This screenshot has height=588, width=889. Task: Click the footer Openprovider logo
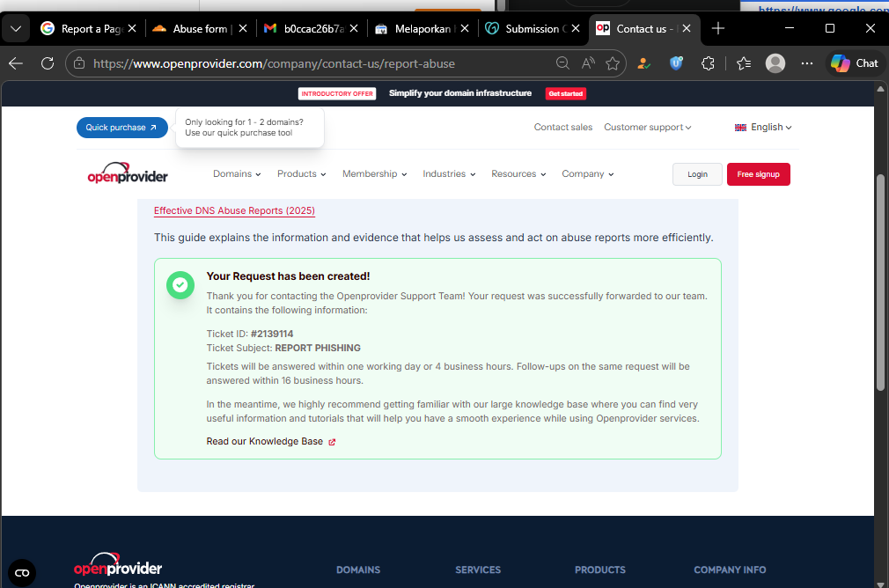tap(118, 565)
